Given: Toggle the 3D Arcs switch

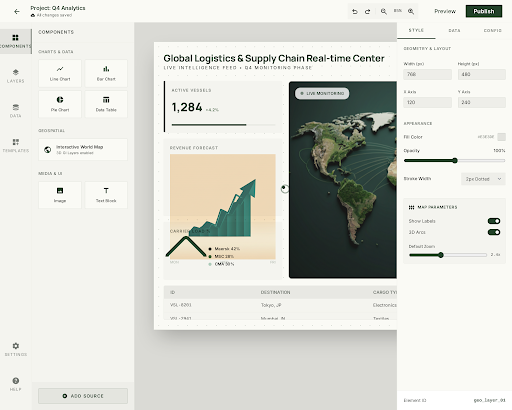Looking at the screenshot, I should (x=494, y=232).
